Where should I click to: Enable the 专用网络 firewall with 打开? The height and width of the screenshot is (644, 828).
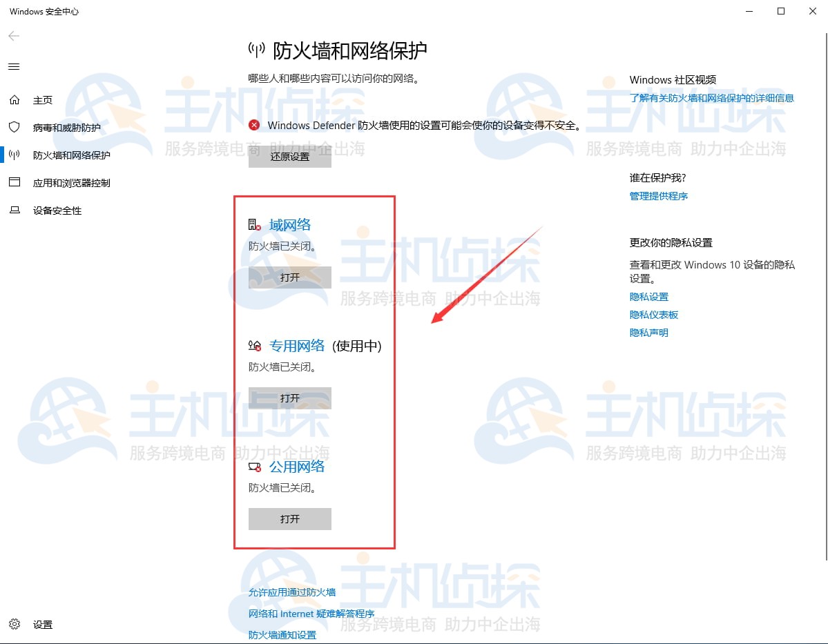click(x=289, y=398)
